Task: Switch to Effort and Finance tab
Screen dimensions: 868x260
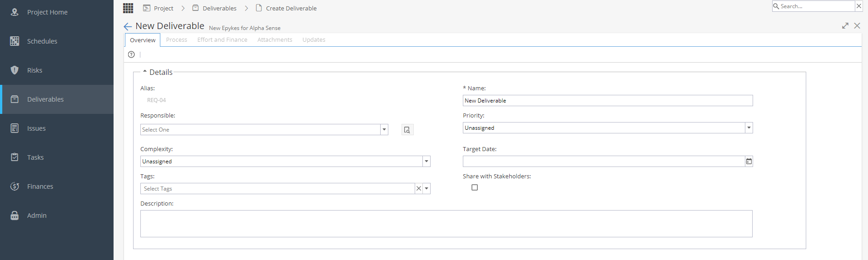Action: click(x=222, y=40)
